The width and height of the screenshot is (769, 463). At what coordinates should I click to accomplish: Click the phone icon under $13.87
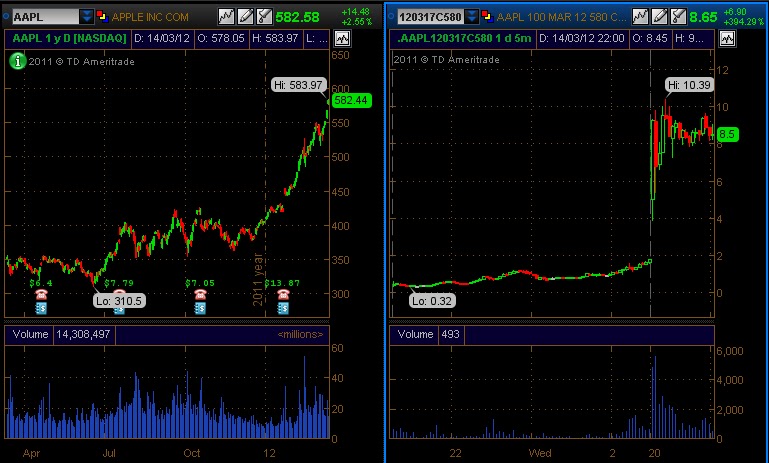[x=283, y=294]
